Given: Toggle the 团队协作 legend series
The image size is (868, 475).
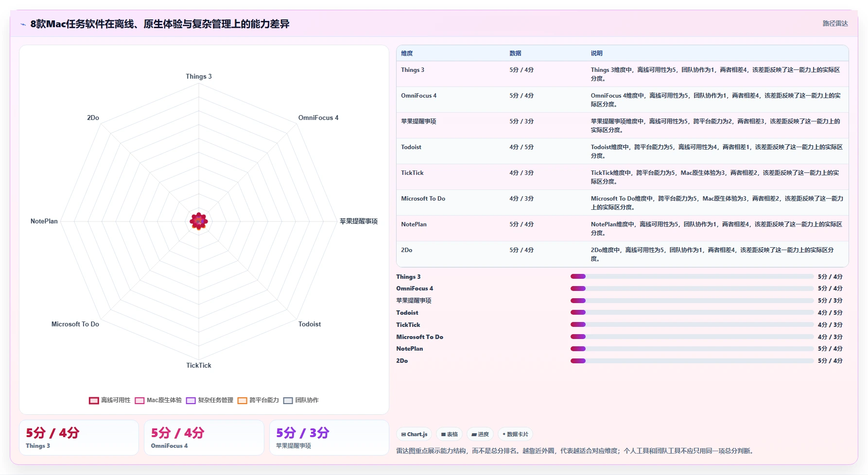Looking at the screenshot, I should [x=301, y=400].
